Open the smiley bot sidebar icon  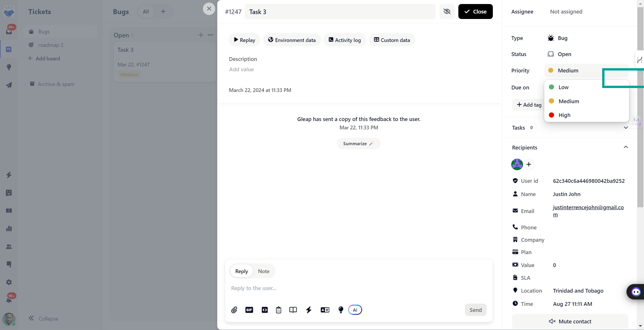pos(9,193)
